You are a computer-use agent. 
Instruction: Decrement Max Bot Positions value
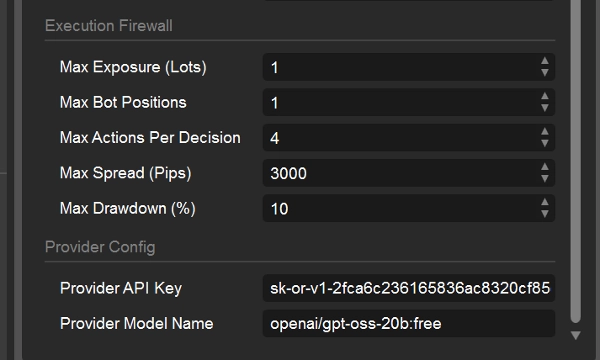click(x=545, y=108)
